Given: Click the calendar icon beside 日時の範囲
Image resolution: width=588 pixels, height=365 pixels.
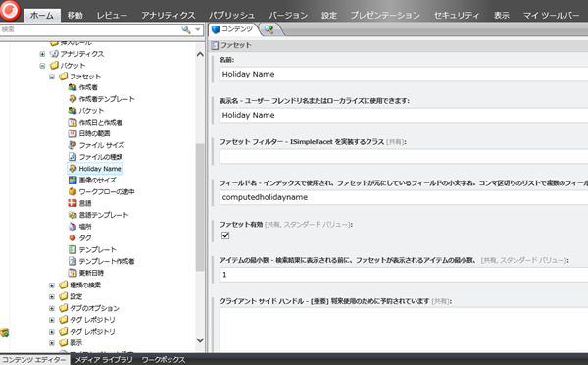Looking at the screenshot, I should tap(73, 133).
